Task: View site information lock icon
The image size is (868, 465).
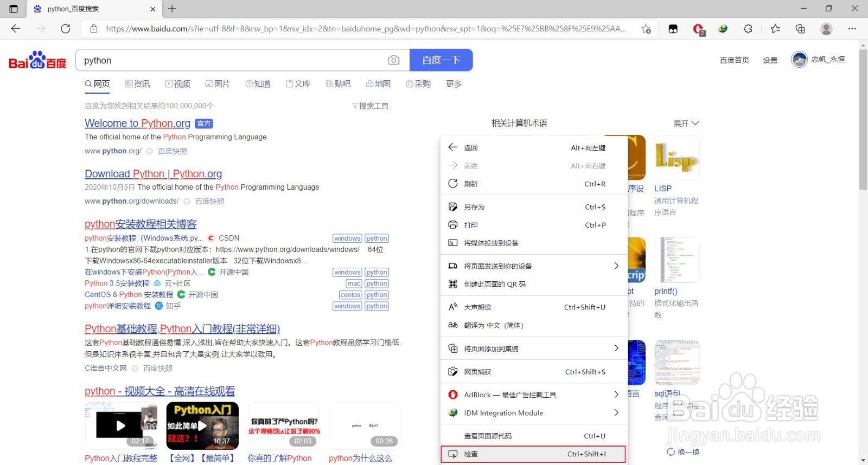Action: click(x=94, y=29)
